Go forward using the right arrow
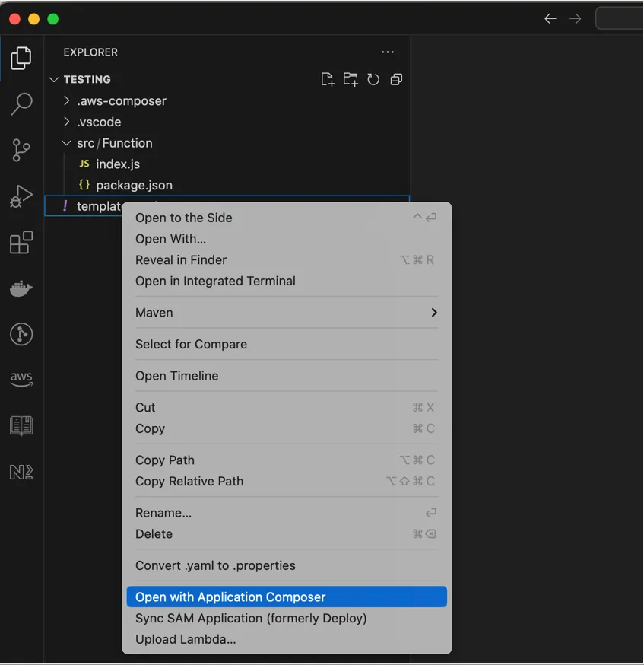This screenshot has height=665, width=644. tap(576, 19)
